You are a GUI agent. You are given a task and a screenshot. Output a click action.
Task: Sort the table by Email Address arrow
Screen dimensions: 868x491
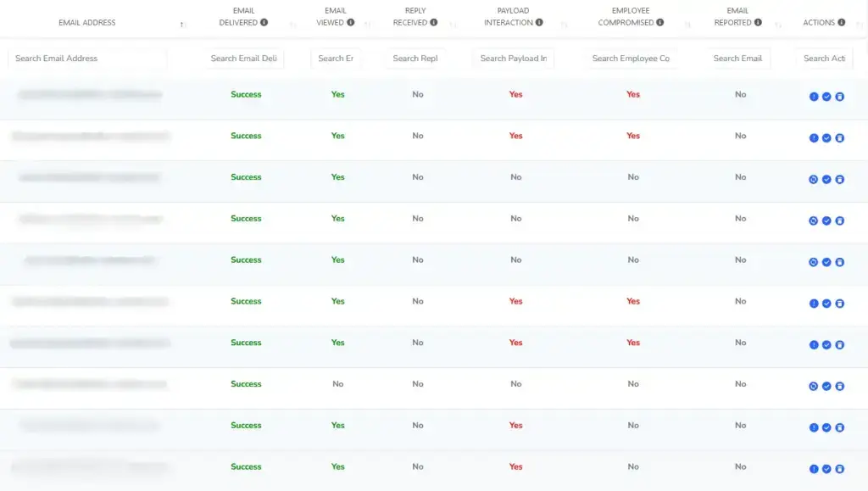pos(183,25)
